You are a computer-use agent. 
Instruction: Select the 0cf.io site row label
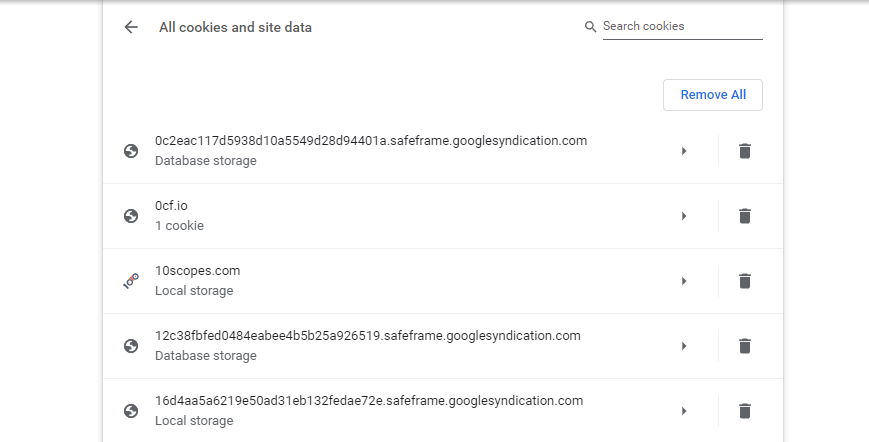(x=171, y=206)
